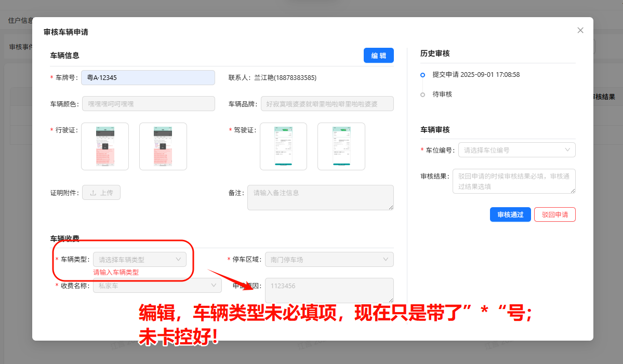Click the 车辆颜色 input field
The image size is (623, 364).
(x=148, y=104)
